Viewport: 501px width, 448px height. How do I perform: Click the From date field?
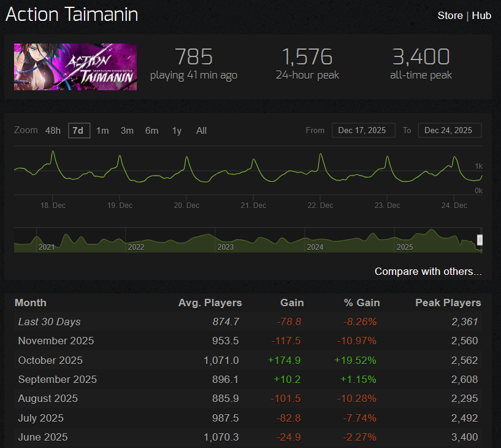[363, 131]
